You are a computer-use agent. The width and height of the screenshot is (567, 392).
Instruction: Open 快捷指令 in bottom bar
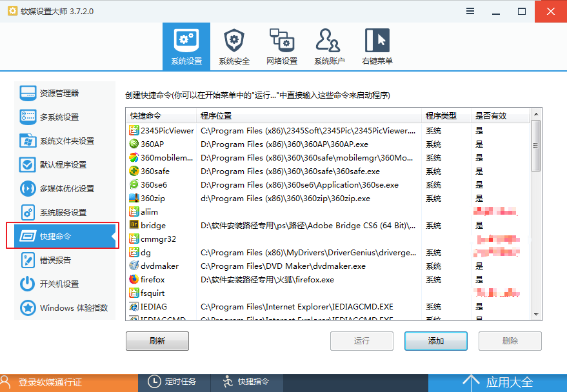click(247, 382)
